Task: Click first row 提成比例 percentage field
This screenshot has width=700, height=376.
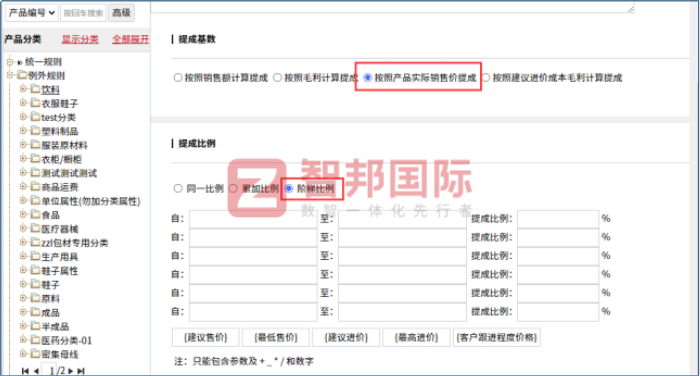Action: (x=558, y=219)
